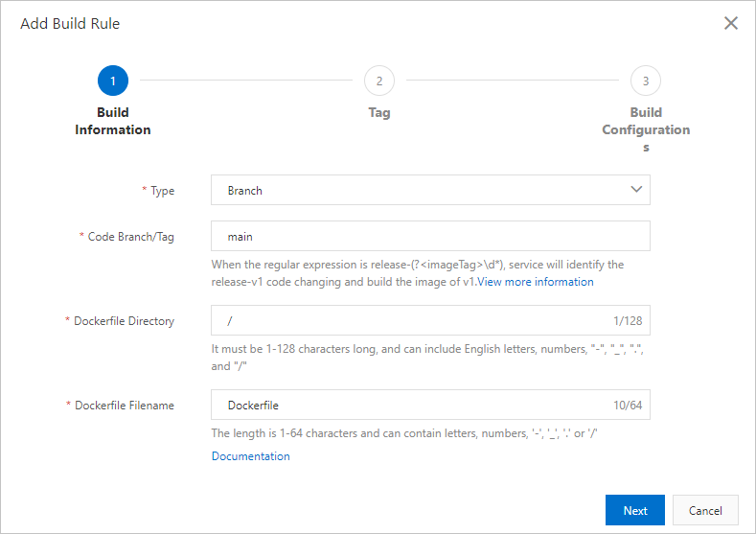Click the Next button
The width and height of the screenshot is (756, 534).
[635, 510]
